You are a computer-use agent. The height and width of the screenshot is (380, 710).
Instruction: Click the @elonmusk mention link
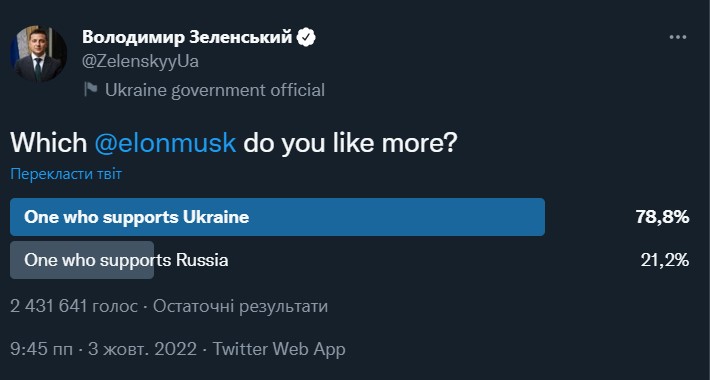coord(165,143)
